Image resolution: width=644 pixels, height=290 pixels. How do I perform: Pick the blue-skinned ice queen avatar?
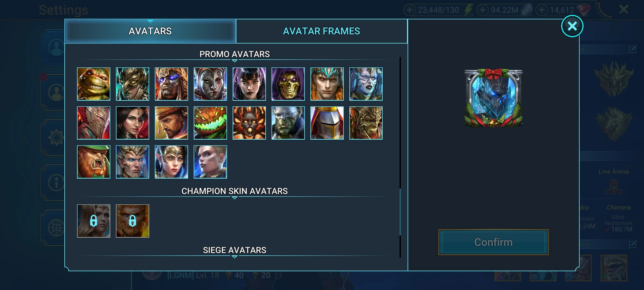[366, 84]
